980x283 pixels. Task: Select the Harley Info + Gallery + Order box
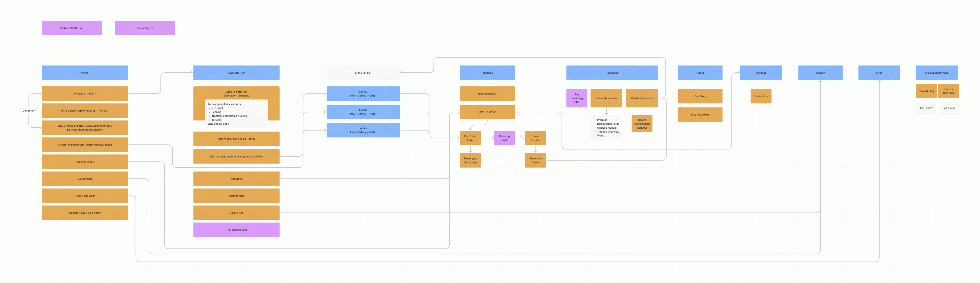pyautogui.click(x=363, y=94)
